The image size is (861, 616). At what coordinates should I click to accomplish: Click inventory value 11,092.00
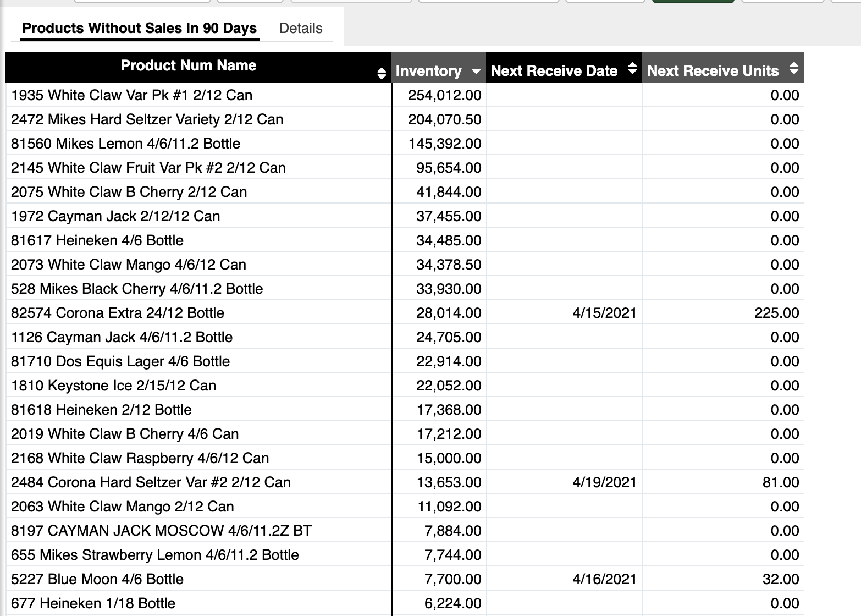(x=449, y=507)
